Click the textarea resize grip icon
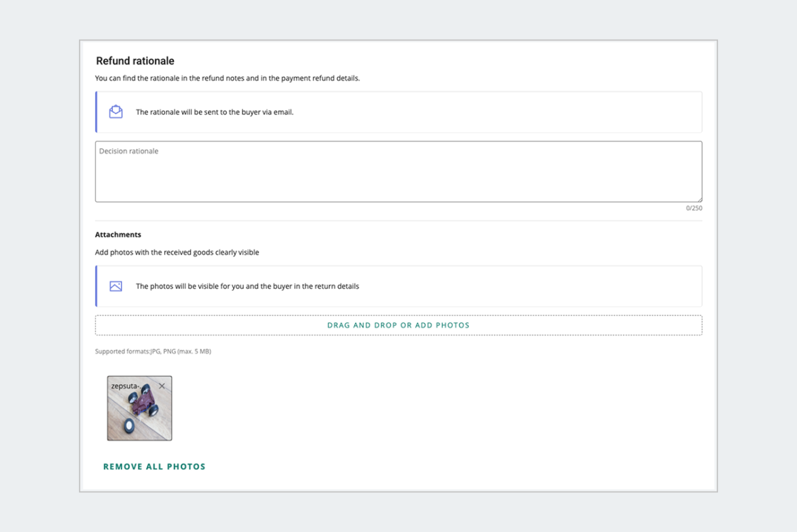 tap(699, 199)
